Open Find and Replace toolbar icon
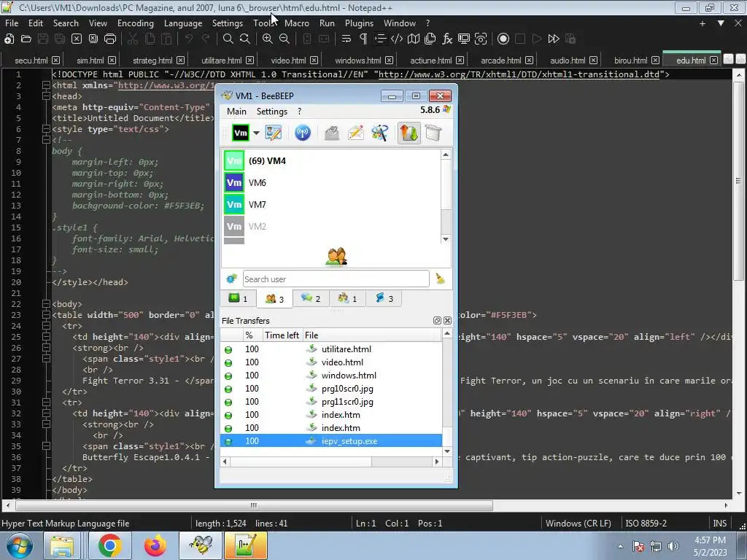This screenshot has width=747, height=560. click(245, 39)
